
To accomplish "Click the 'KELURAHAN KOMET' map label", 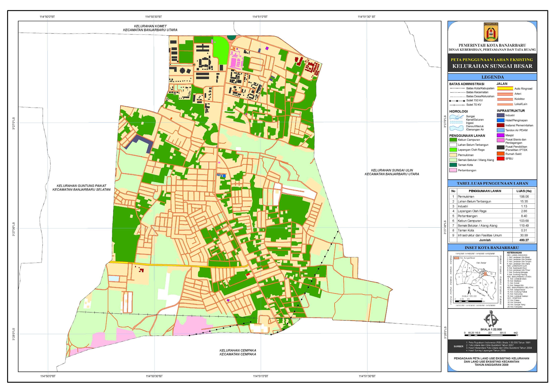I will tap(150, 26).
